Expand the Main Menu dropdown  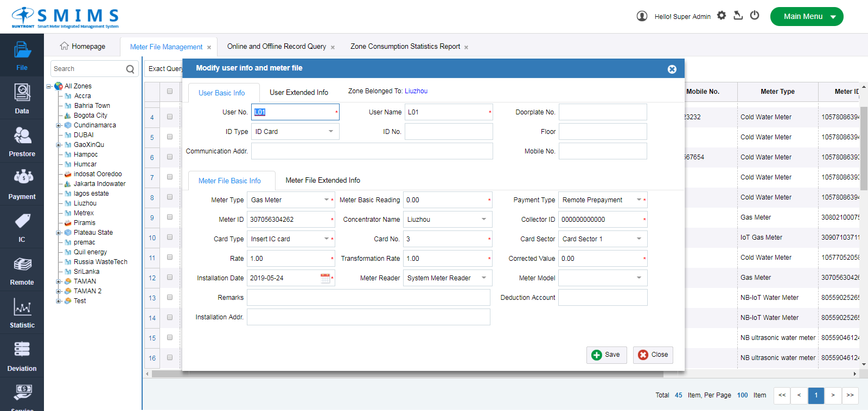tap(807, 16)
